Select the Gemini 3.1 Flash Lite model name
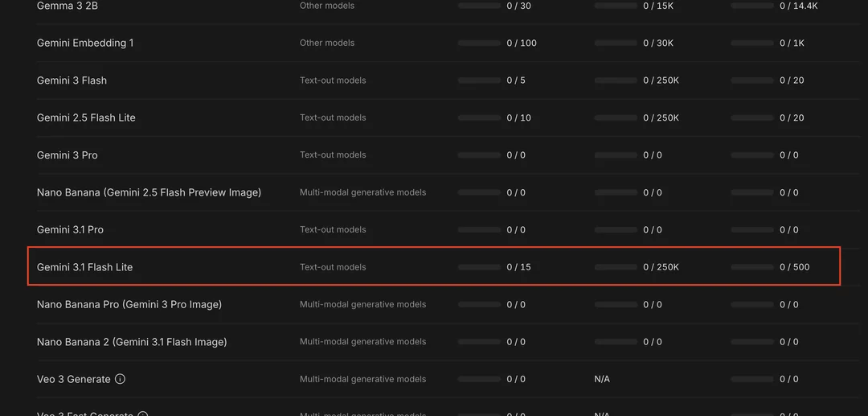 (84, 267)
